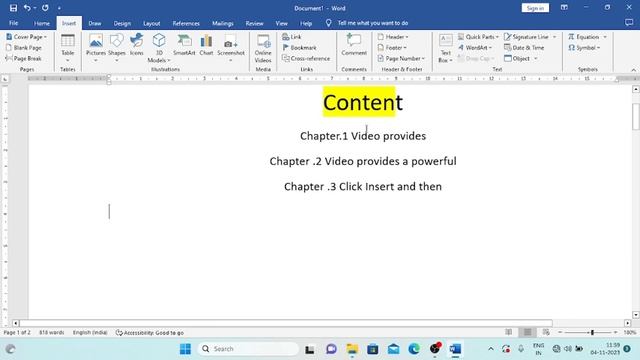Insert Icons from the ribbon
Viewport: 640px width, 360px height.
(136, 45)
